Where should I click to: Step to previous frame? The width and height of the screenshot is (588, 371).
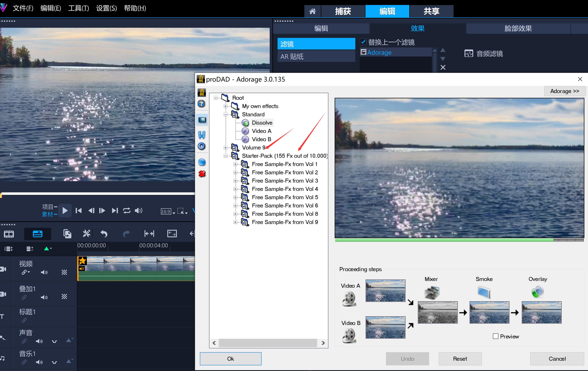pos(91,210)
